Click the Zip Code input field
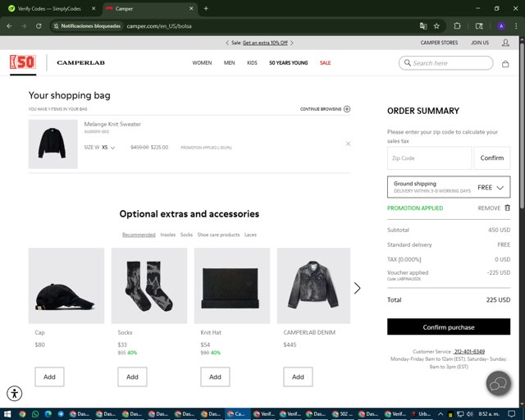This screenshot has height=420, width=525. click(x=429, y=157)
